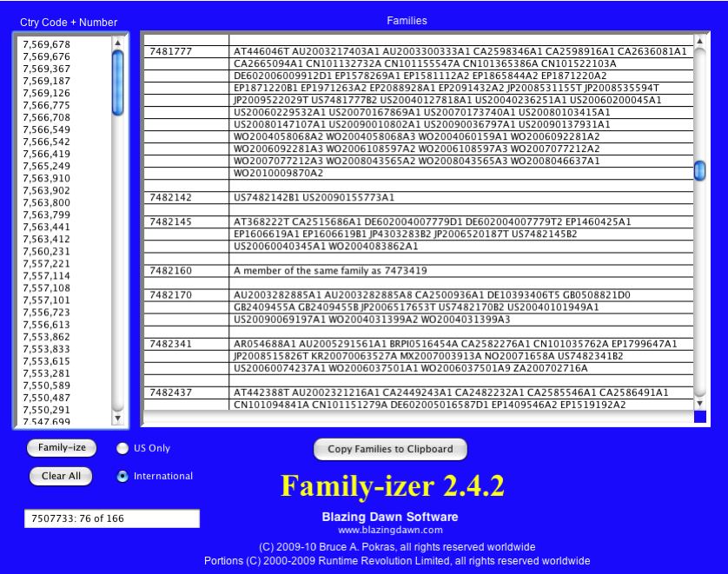Select patent number 7,563,441 in the list
Screen dimensions: 728x574
pos(46,227)
